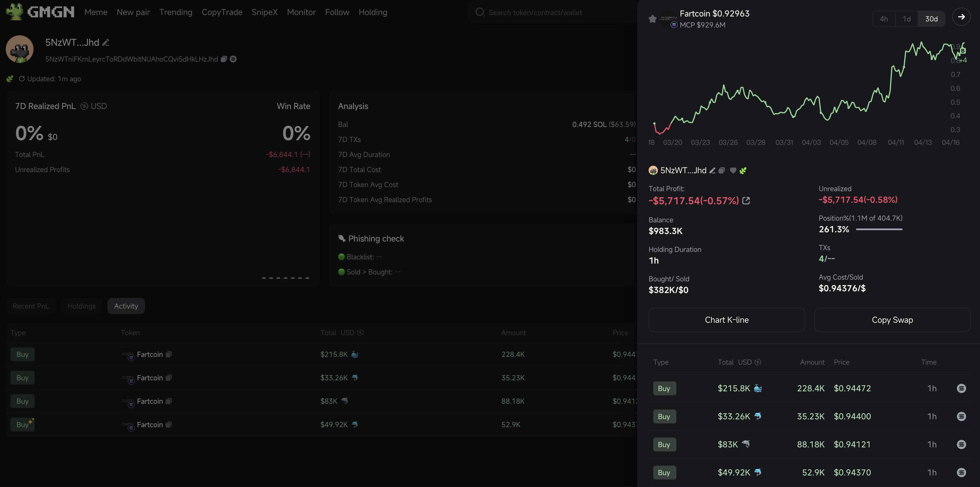
Task: Open the Trending menu item
Action: point(176,12)
